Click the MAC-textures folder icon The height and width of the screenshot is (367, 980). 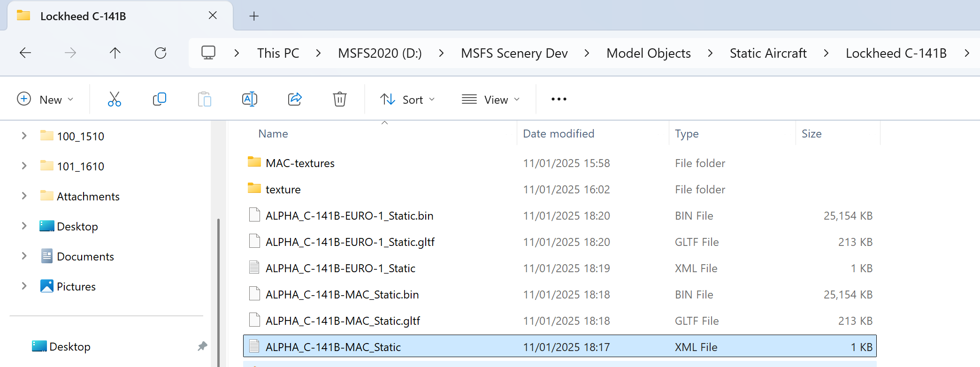254,162
